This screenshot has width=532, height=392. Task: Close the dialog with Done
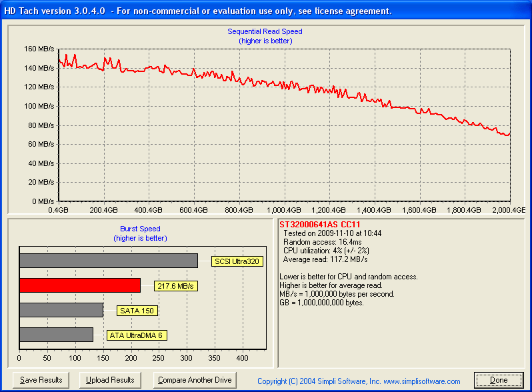click(x=499, y=380)
